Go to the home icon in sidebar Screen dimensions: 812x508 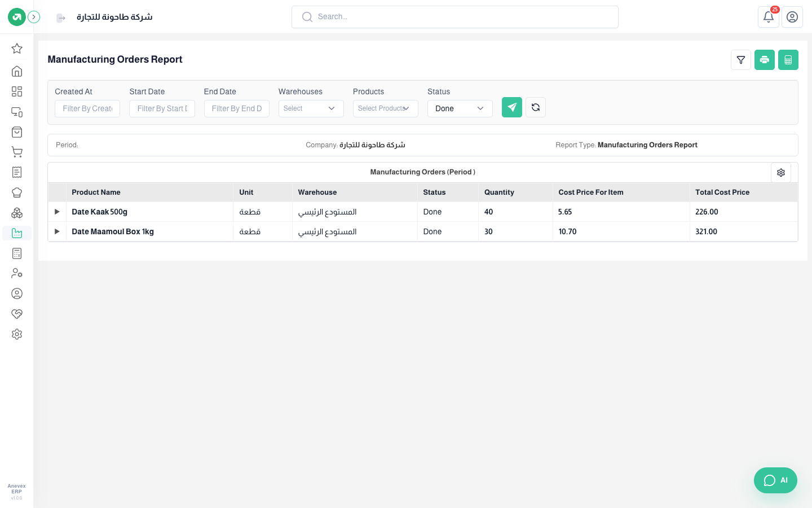pyautogui.click(x=17, y=71)
